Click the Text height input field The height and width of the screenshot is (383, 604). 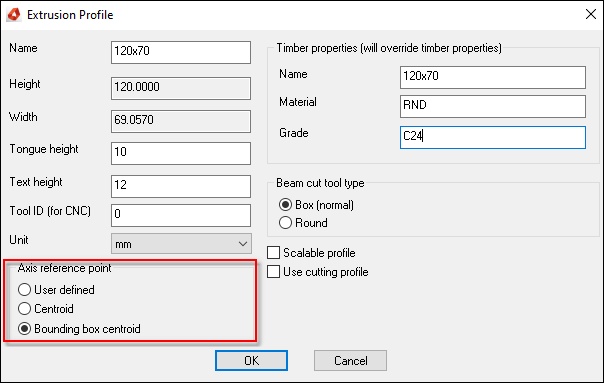(x=181, y=186)
